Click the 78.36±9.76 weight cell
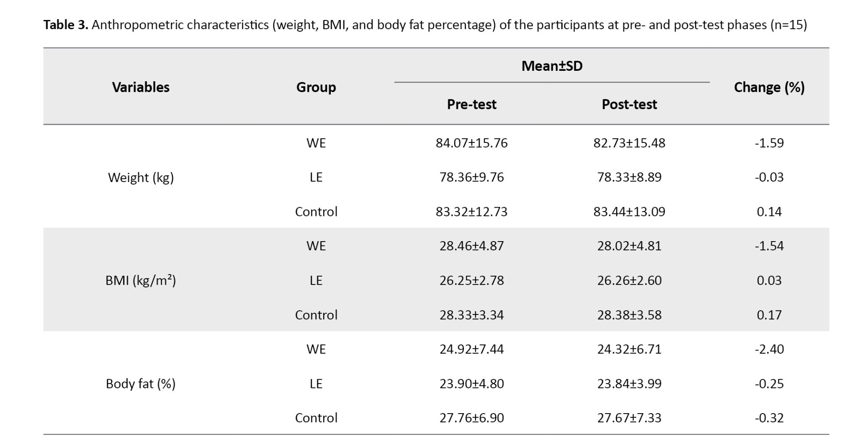 pos(471,177)
